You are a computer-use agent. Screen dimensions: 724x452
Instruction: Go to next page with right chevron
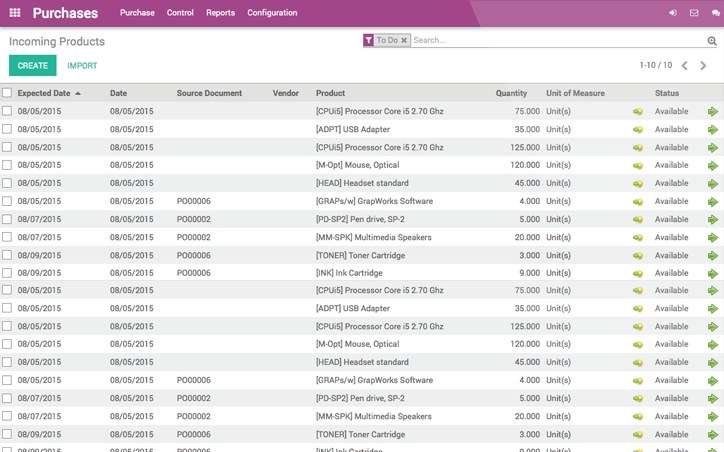tap(703, 65)
